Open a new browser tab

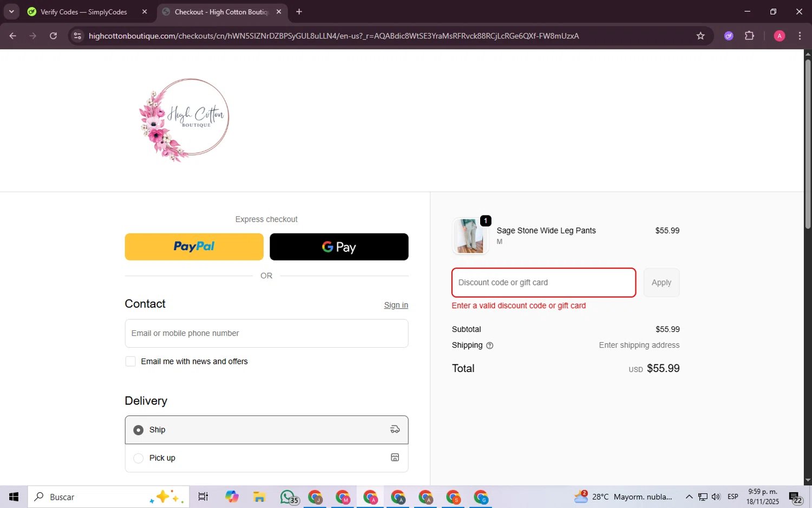tap(299, 12)
